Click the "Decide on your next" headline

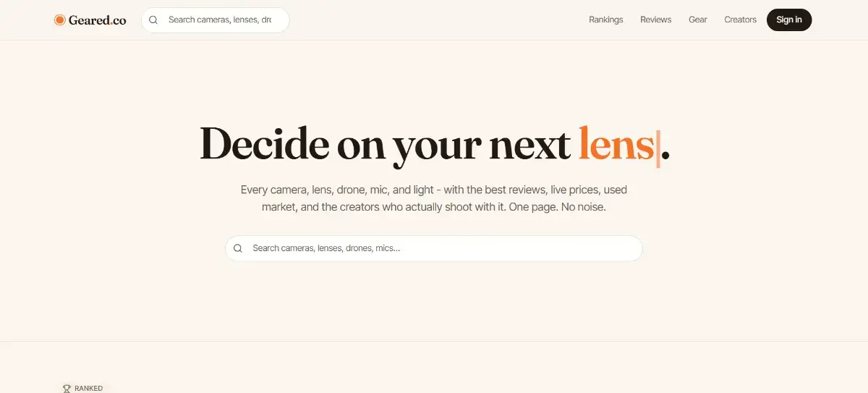point(386,145)
